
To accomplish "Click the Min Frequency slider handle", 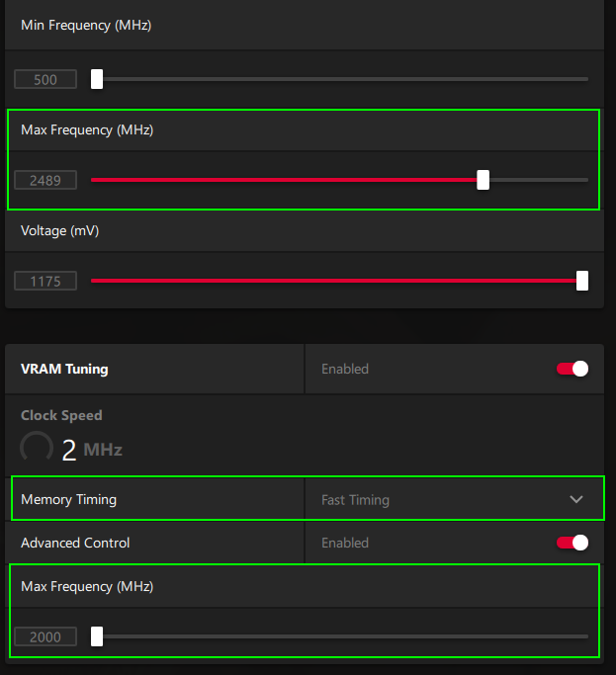I will click(97, 79).
